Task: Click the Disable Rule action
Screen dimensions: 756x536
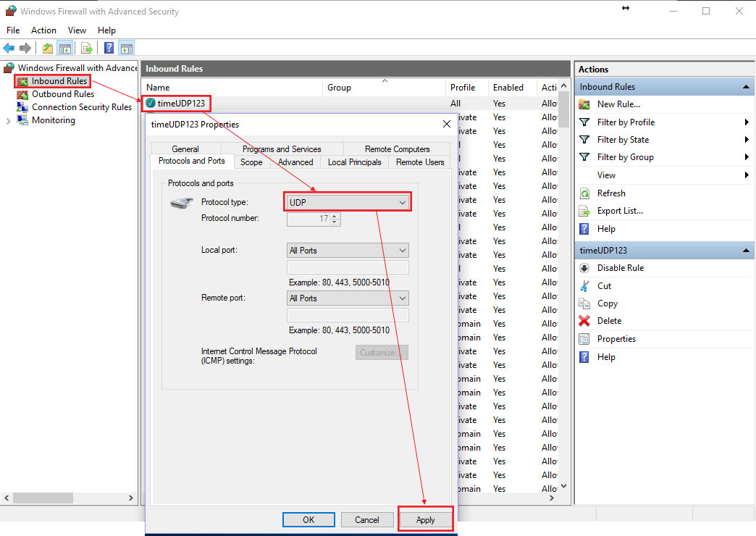Action: 621,268
